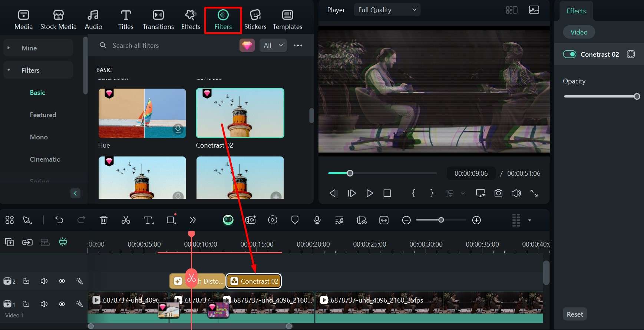Viewport: 644px width, 330px height.
Task: Toggle the Conetrast 02 effect switch
Action: 569,55
